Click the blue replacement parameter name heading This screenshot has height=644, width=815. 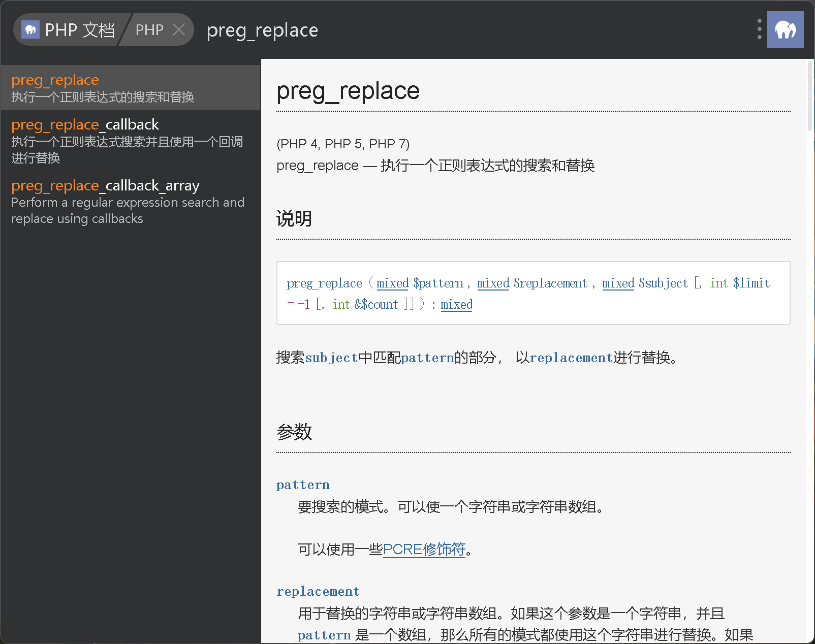click(318, 592)
